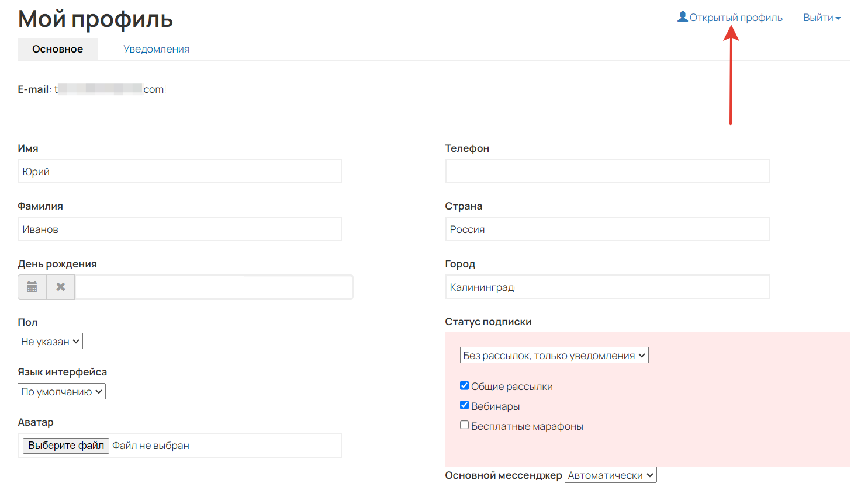Click into the Имя input field
The image size is (868, 487).
[x=179, y=172]
